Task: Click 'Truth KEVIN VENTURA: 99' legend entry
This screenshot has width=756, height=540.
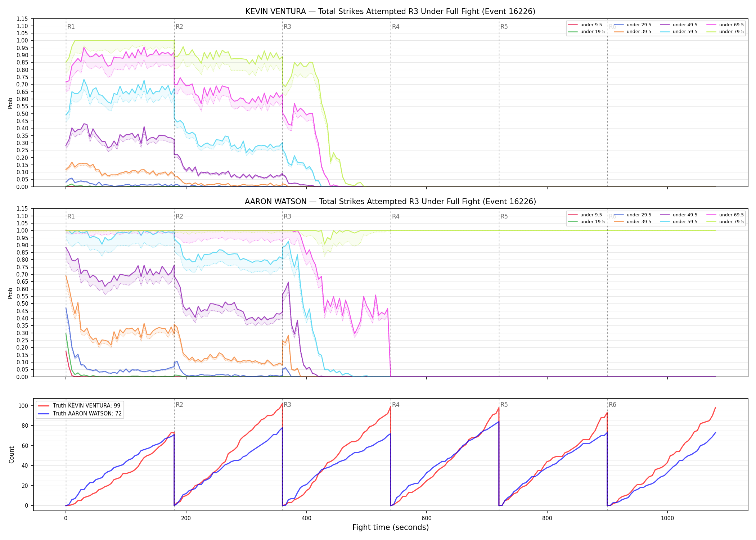Action: tap(79, 406)
